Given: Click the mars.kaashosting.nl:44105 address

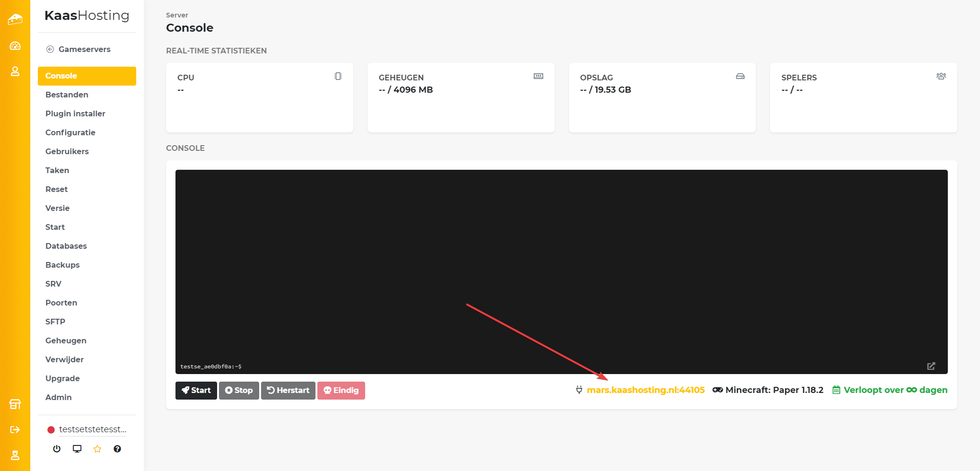Looking at the screenshot, I should point(645,390).
